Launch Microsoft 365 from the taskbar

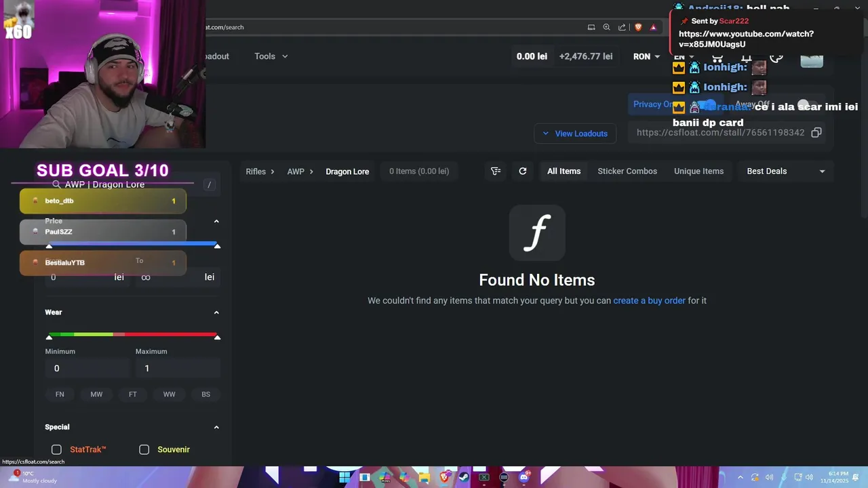[x=385, y=477]
